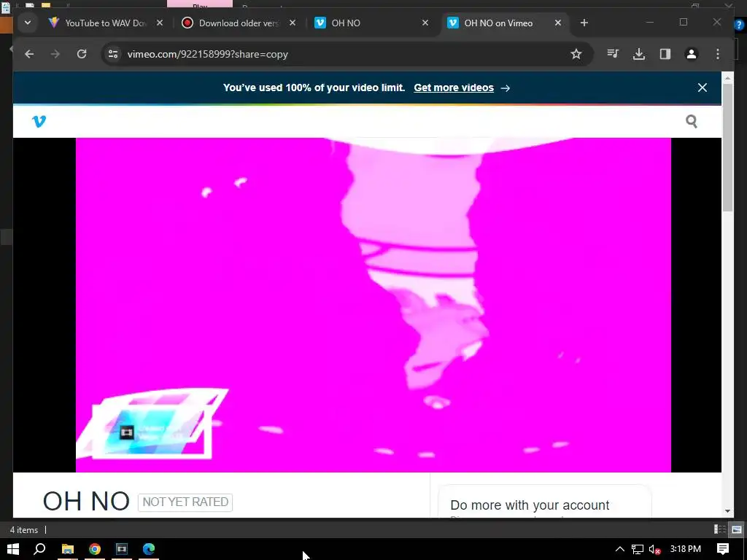Open network status in the system tray
The width and height of the screenshot is (747, 560).
638,549
